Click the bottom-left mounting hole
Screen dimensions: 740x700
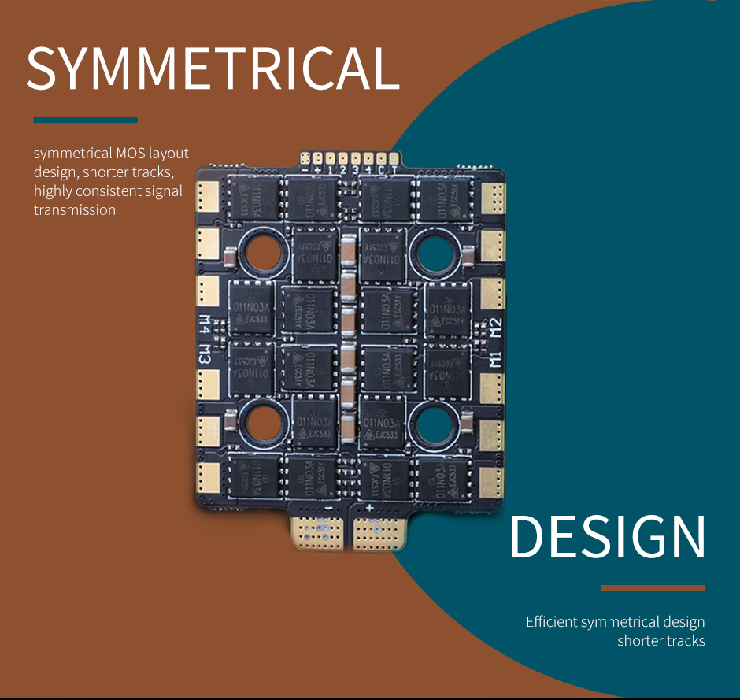262,423
